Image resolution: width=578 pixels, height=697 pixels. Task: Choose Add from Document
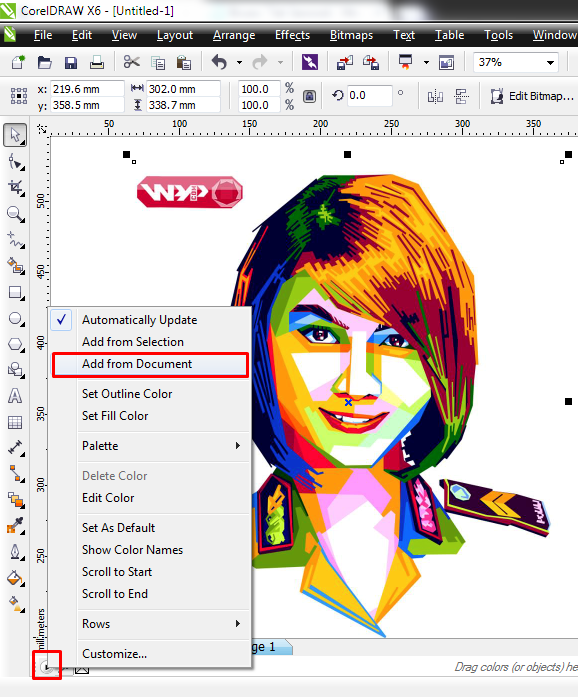(x=150, y=364)
